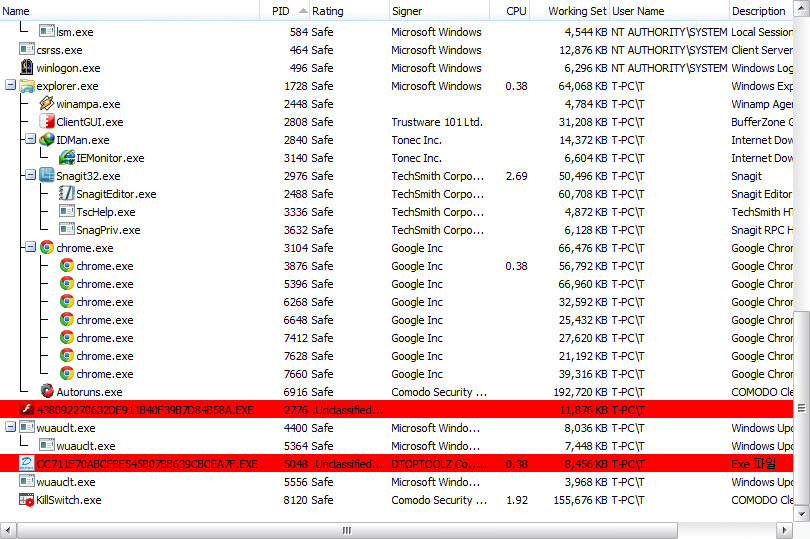
Task: Click the SnagPriv.exe icon
Action: pyautogui.click(x=67, y=229)
